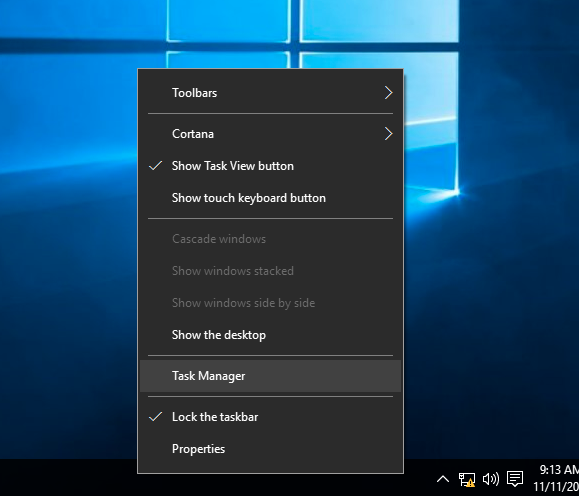Open taskbar Properties
Image resolution: width=579 pixels, height=496 pixels.
[270, 449]
